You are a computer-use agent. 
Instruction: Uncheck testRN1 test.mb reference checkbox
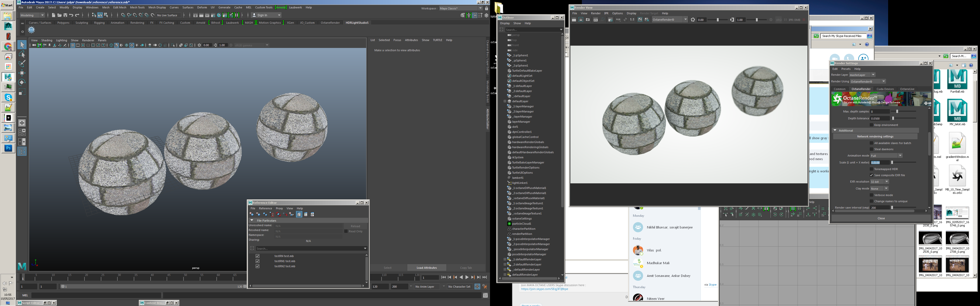258,261
